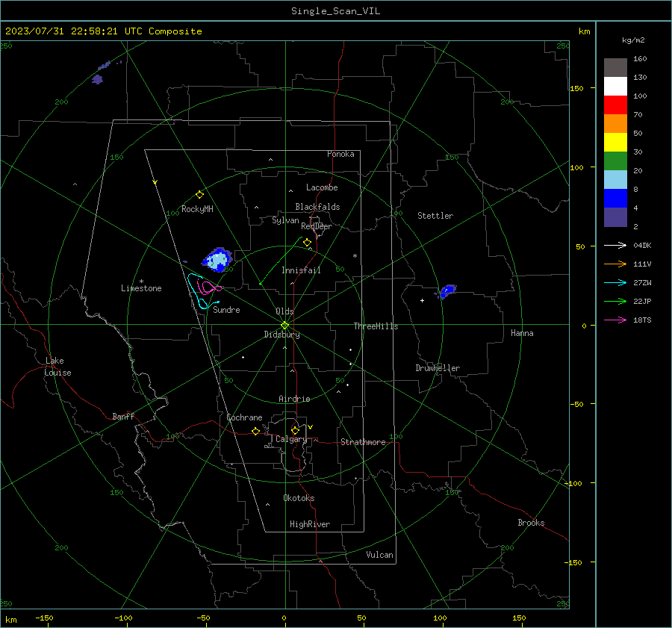The image size is (672, 628).
Task: Select the cyan 27ZW track arrow in legend
Action: (615, 283)
